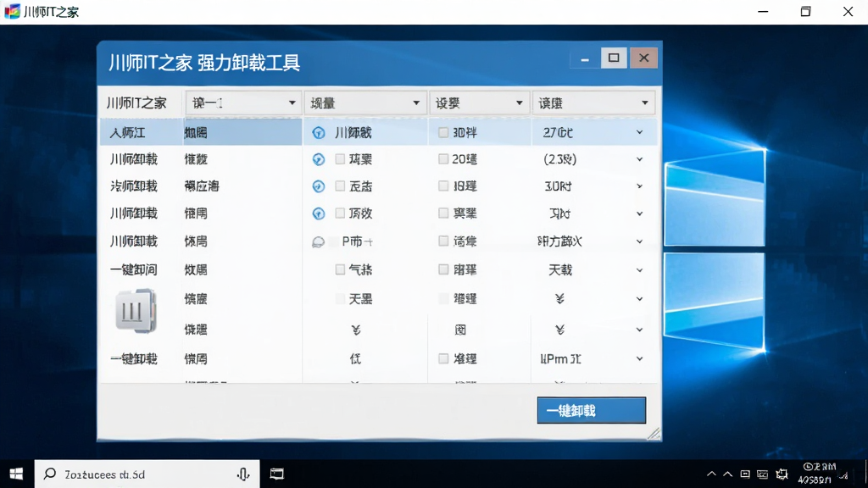Click the 川师IT之家 column header label

[x=136, y=103]
